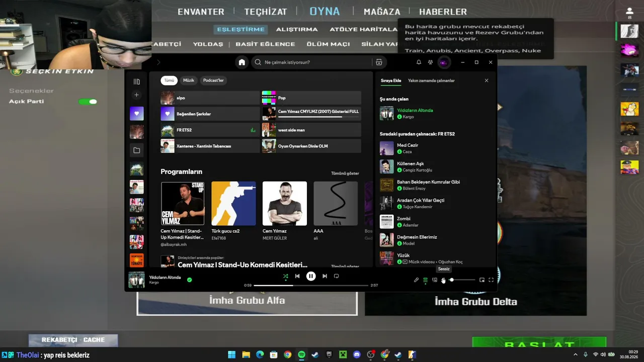Viewport: 644px width, 362px height.
Task: Open the TEÇHİZAT menu in the game
Action: click(x=266, y=12)
